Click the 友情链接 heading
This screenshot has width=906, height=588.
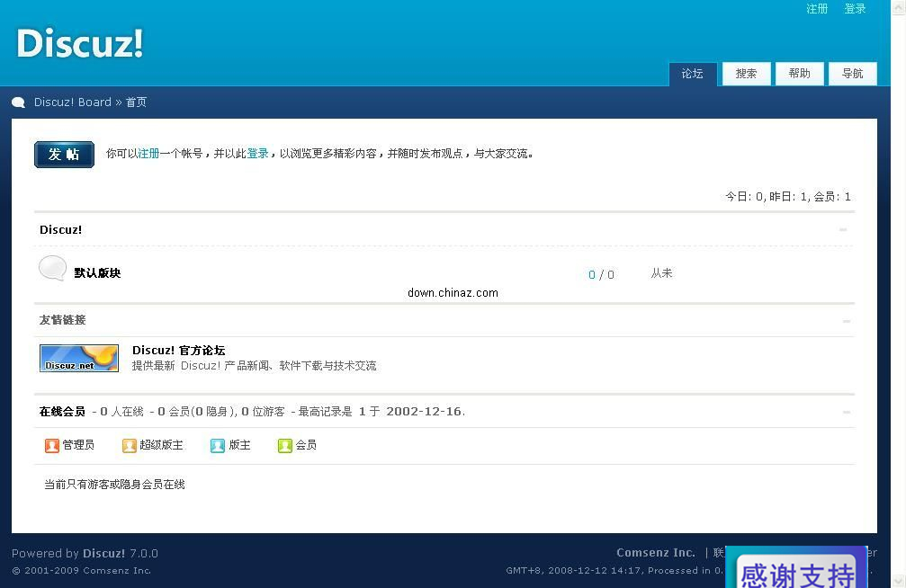coord(62,320)
